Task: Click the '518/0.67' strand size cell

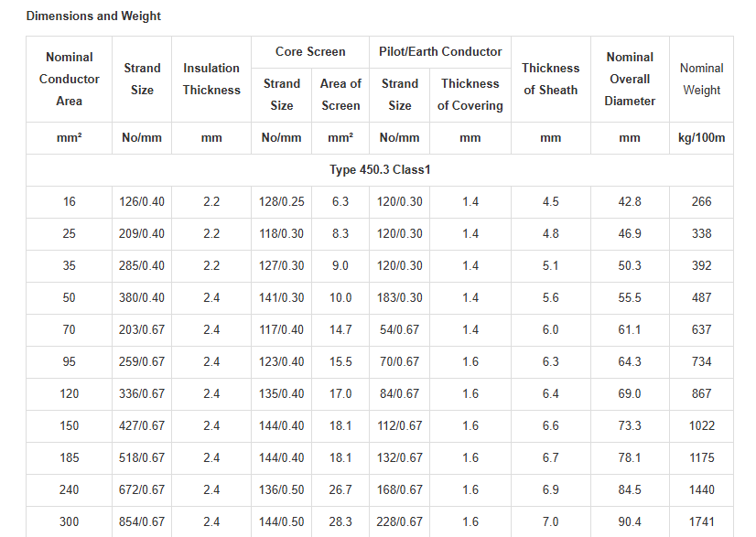Action: coord(142,458)
